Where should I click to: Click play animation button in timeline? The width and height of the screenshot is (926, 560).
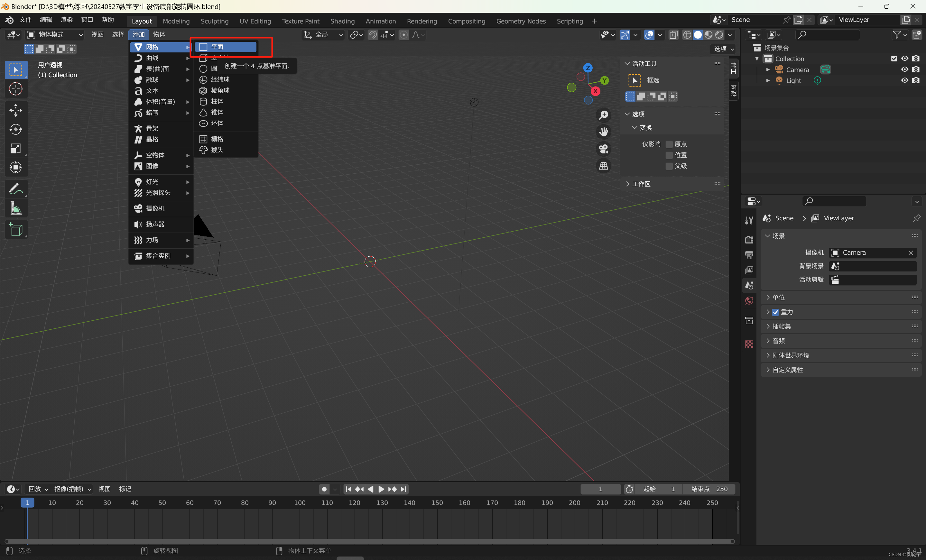381,489
